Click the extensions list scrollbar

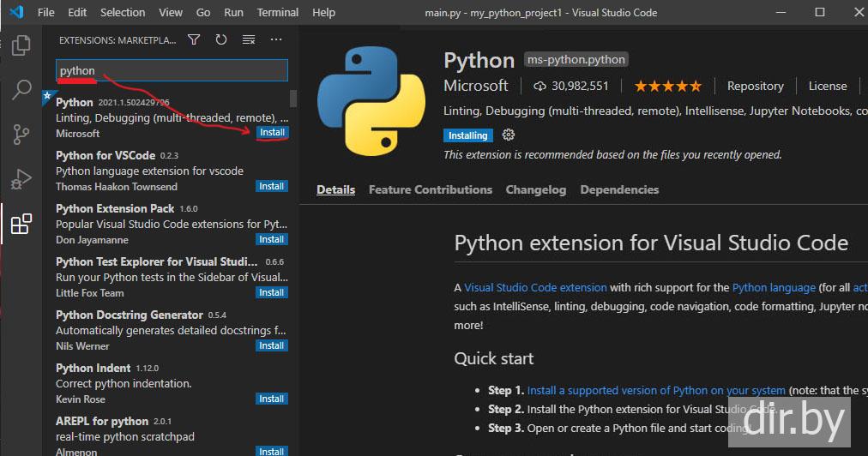point(293,99)
